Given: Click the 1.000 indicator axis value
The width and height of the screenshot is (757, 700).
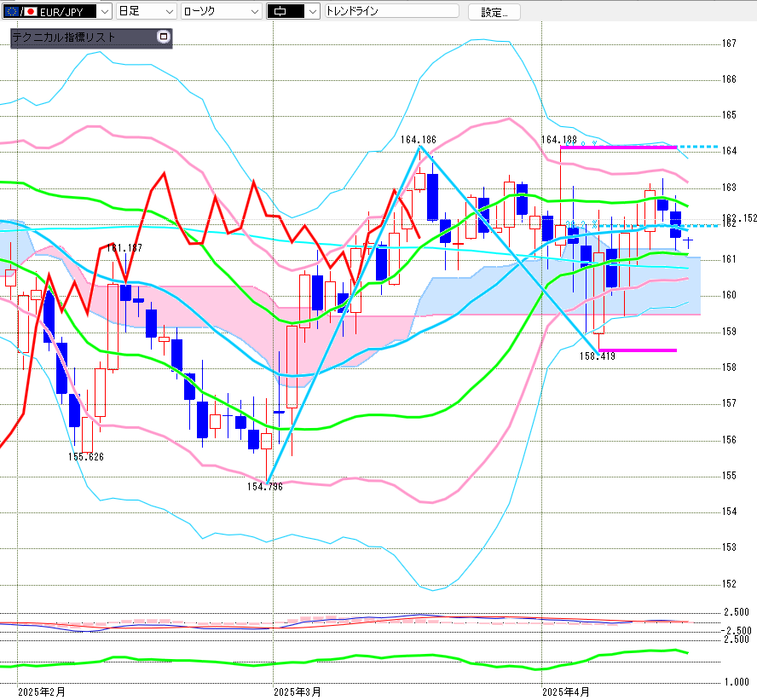Looking at the screenshot, I should 737,682.
